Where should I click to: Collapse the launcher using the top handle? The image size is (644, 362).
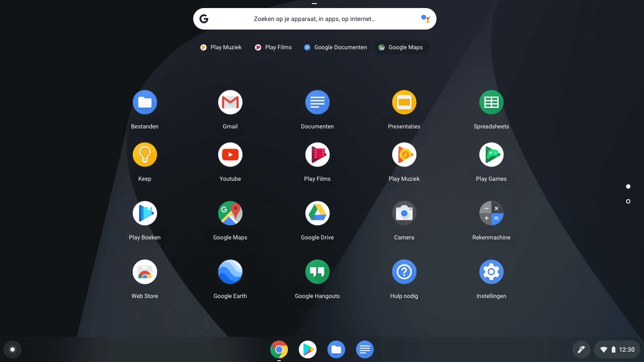(314, 4)
